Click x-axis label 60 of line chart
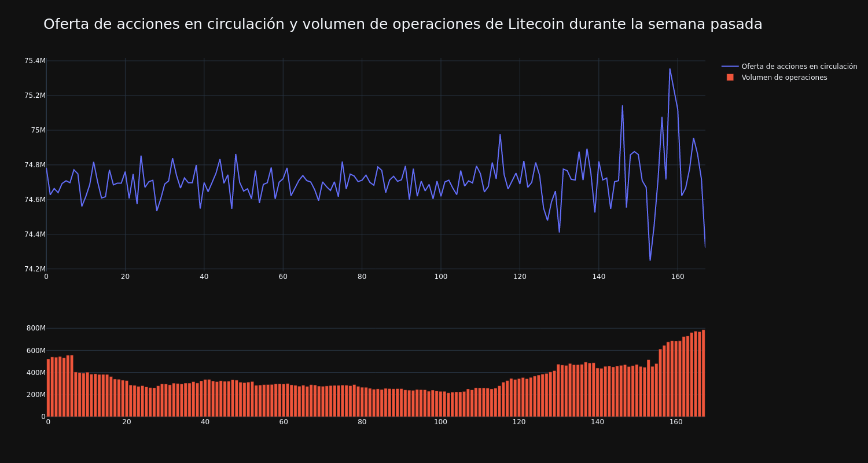The image size is (868, 463). pos(283,277)
